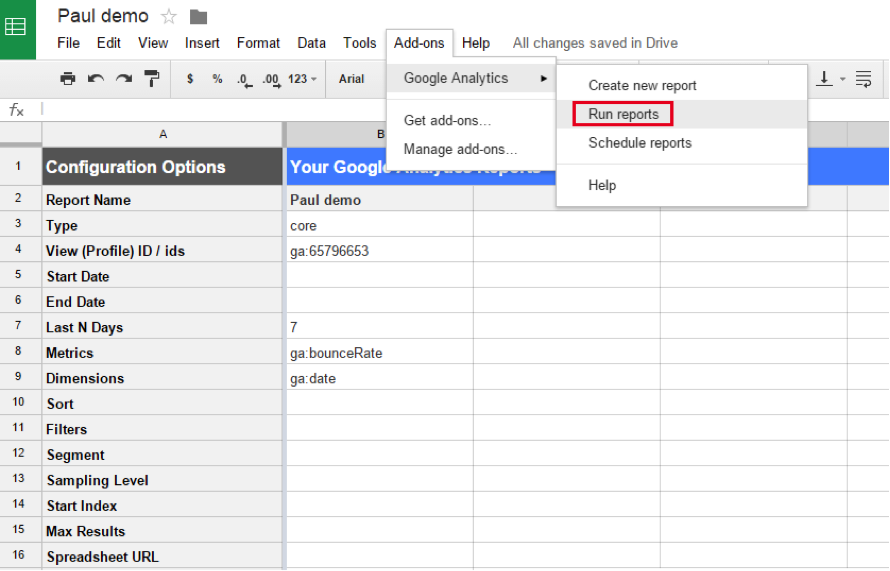Click the End Date cell
This screenshot has width=890, height=571.
coord(162,302)
